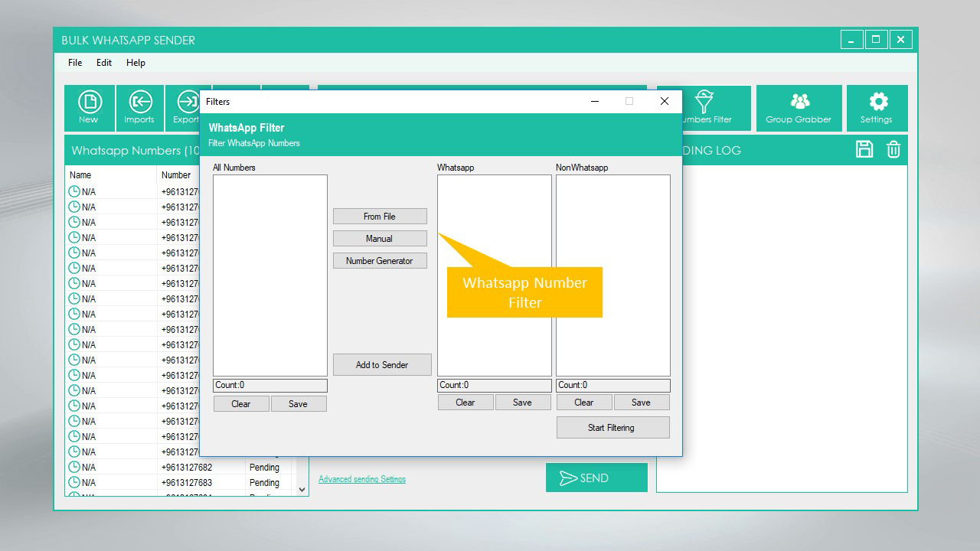Clear the Whatsapp list
Image resolution: width=980 pixels, height=551 pixels.
(465, 402)
